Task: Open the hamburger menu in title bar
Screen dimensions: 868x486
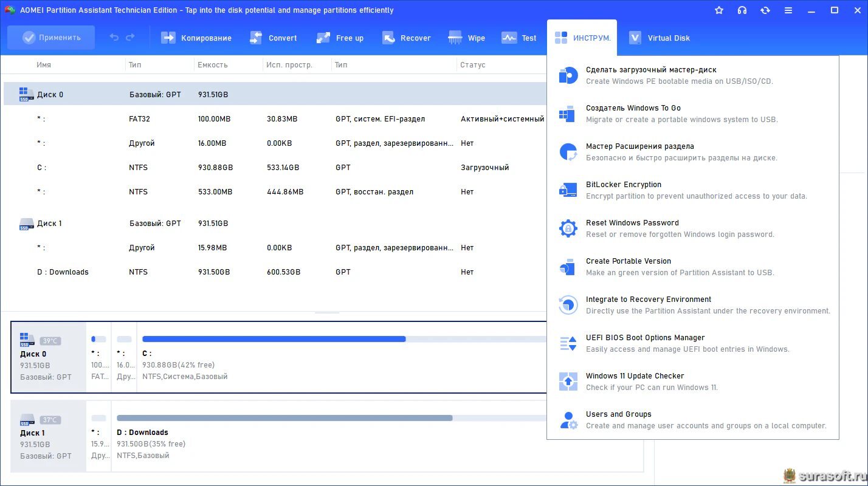Action: pyautogui.click(x=788, y=10)
